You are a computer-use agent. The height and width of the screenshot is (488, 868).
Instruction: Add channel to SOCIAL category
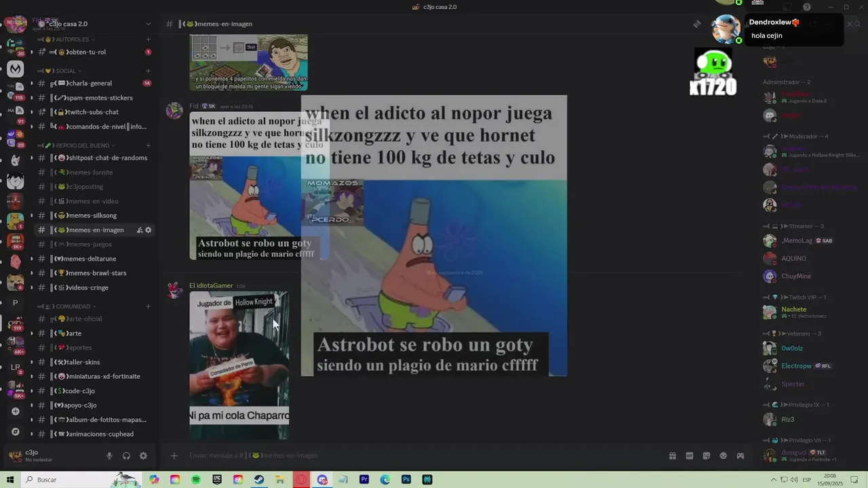[x=148, y=70]
